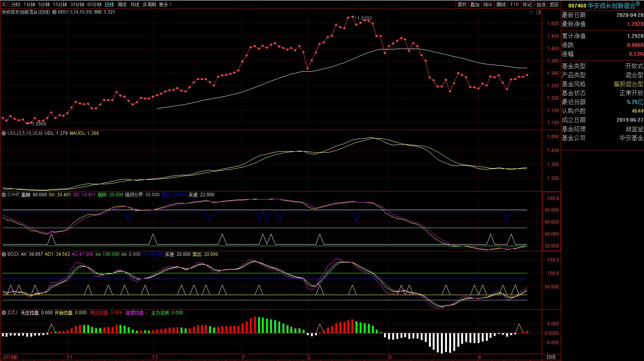Click -自选 to remove from watchlist

[x=541, y=4]
